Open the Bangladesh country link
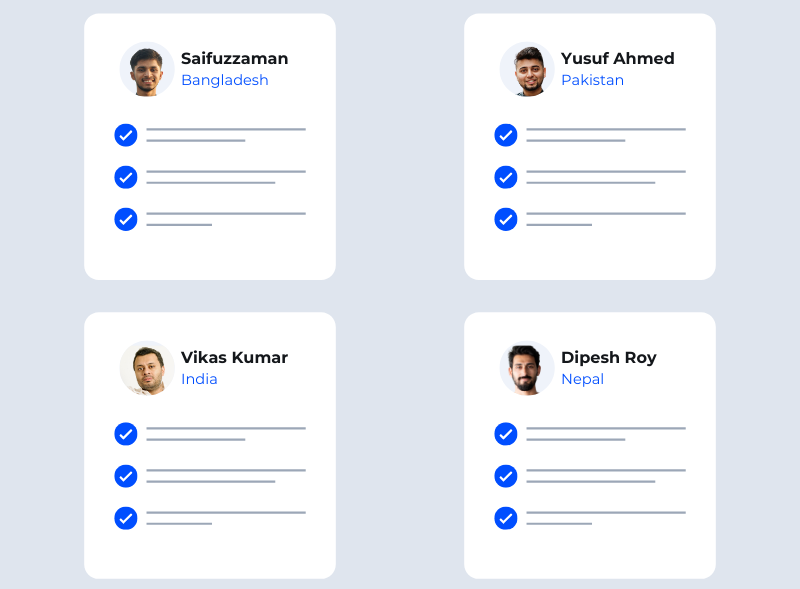This screenshot has height=589, width=800. (x=225, y=80)
